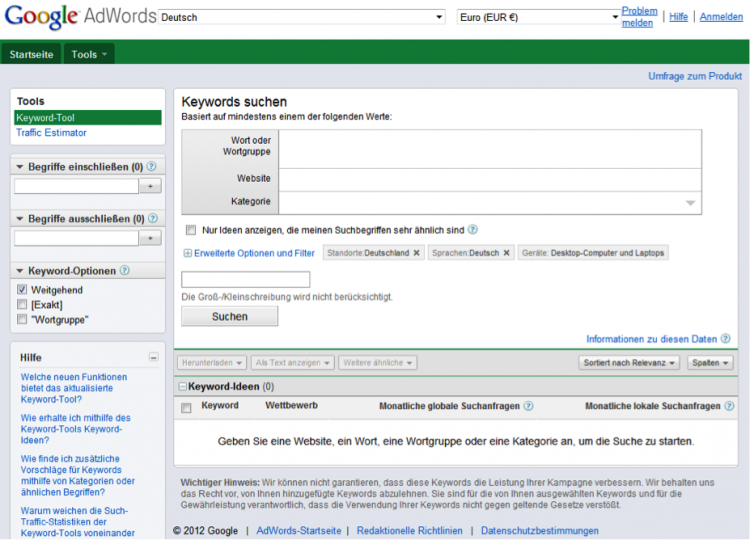
Task: Open help link Welche neuen Funktionen
Action: (74, 388)
